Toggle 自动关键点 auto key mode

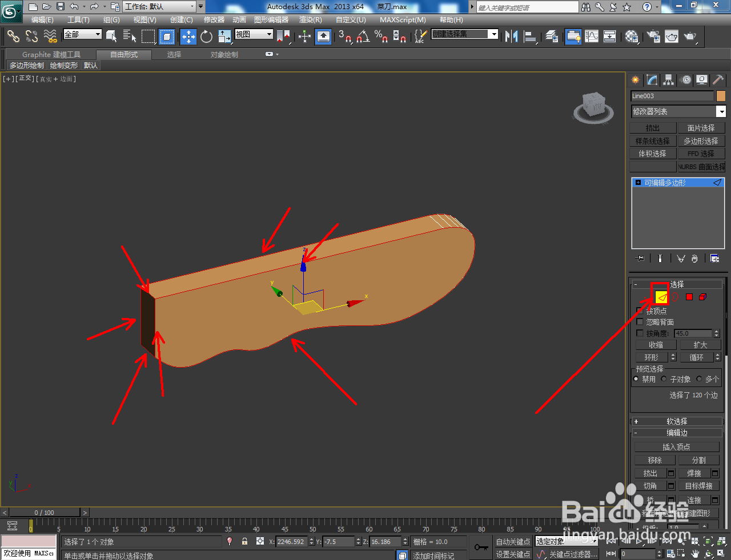[513, 542]
